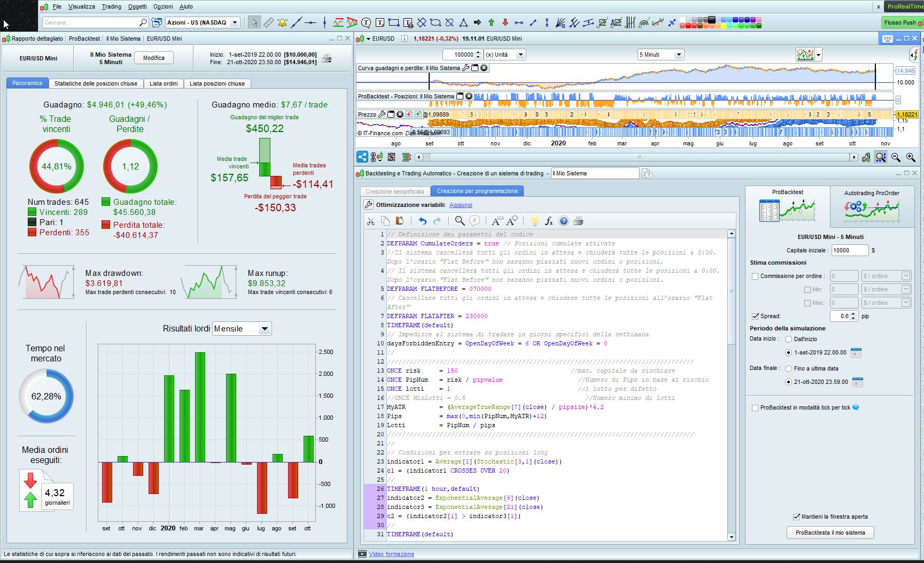Open the commission per order unit dropdown

click(x=905, y=276)
